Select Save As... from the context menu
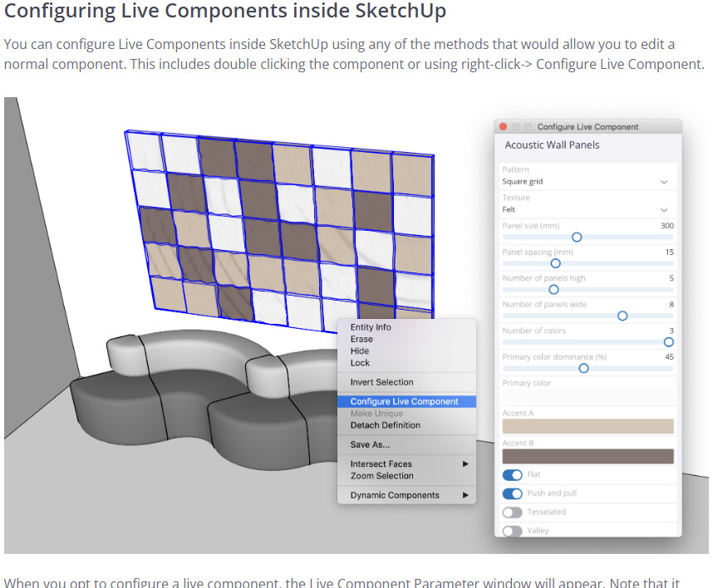This screenshot has height=588, width=713. 370,445
